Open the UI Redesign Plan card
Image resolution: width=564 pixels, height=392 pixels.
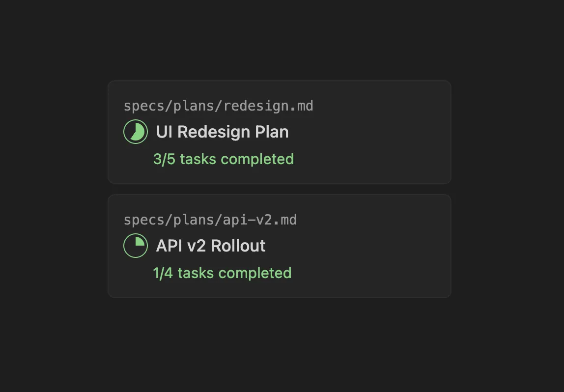point(279,132)
